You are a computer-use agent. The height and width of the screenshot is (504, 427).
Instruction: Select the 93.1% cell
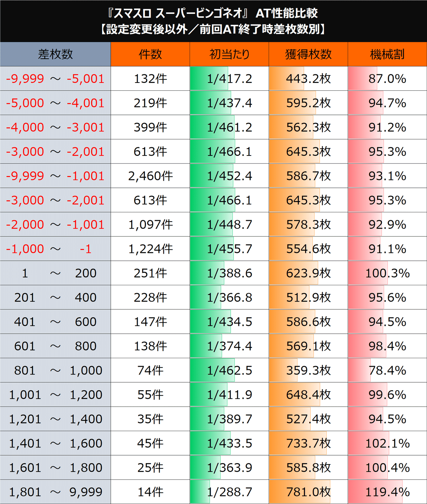pyautogui.click(x=387, y=176)
